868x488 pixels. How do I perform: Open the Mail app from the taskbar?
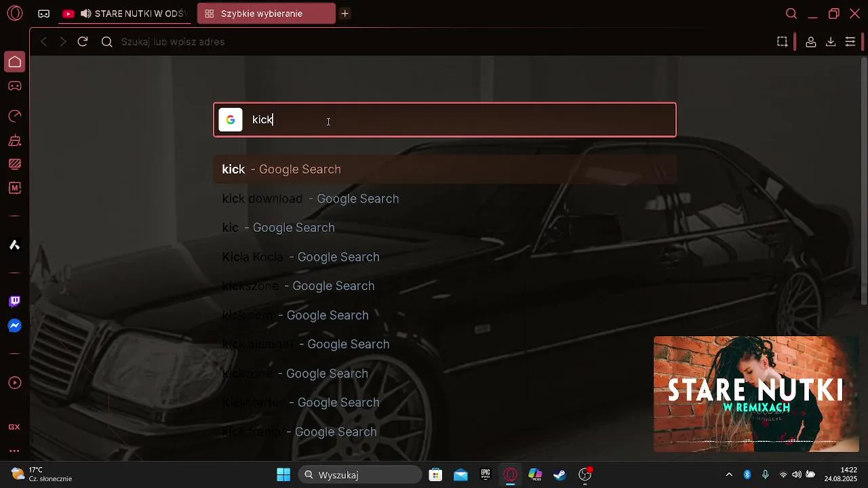pos(461,475)
